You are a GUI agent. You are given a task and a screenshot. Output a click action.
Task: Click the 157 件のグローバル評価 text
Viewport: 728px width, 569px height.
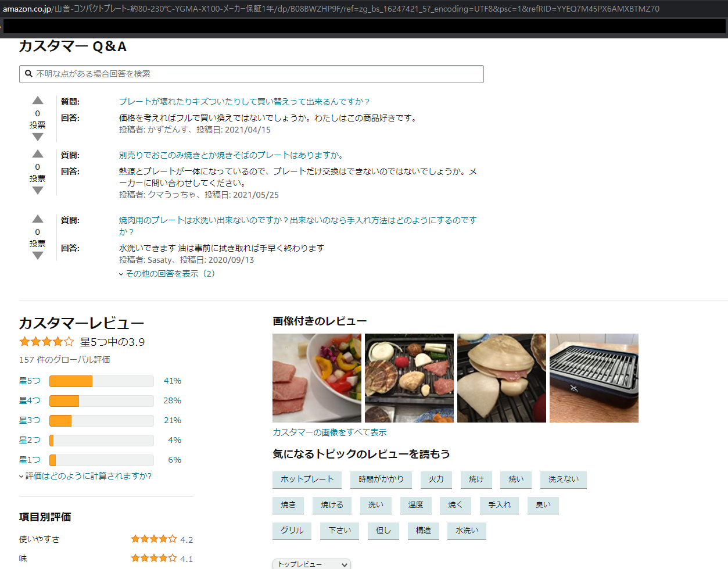64,360
